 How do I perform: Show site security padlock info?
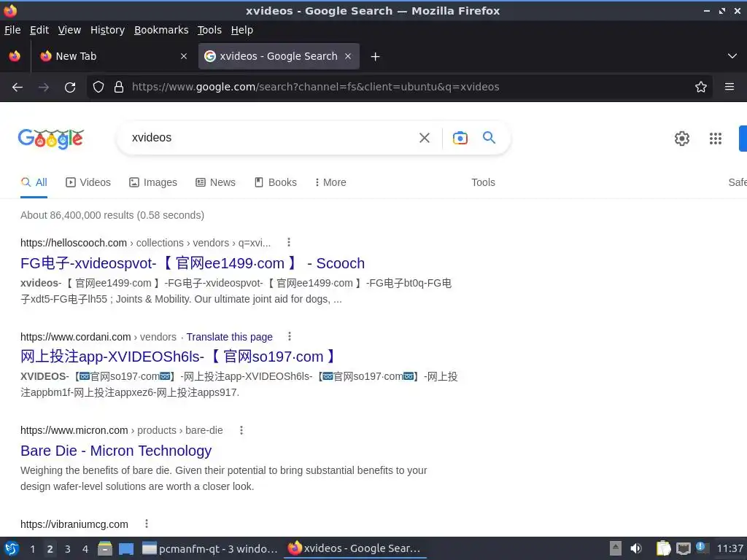tap(119, 87)
